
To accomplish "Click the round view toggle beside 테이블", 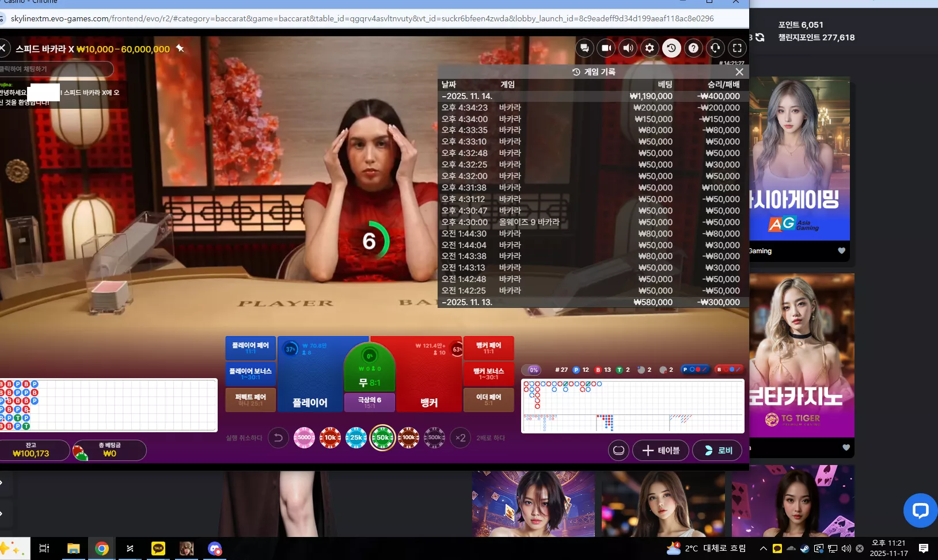I will tap(619, 451).
